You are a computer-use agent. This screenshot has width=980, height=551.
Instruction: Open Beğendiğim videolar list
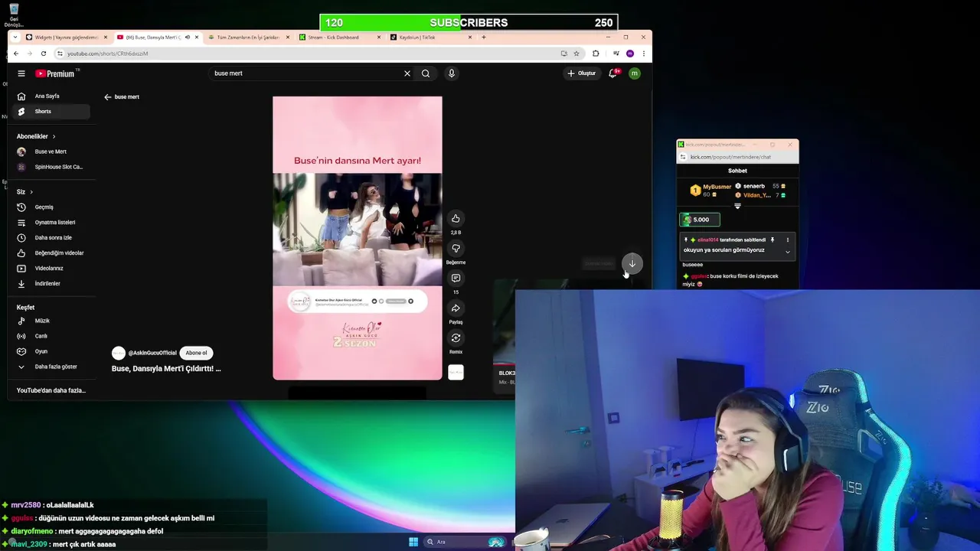click(52, 253)
